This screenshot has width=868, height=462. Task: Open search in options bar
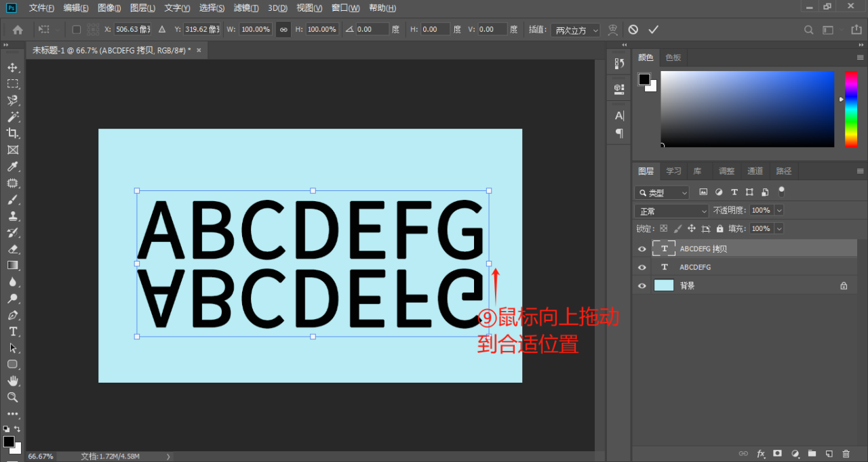click(x=808, y=30)
